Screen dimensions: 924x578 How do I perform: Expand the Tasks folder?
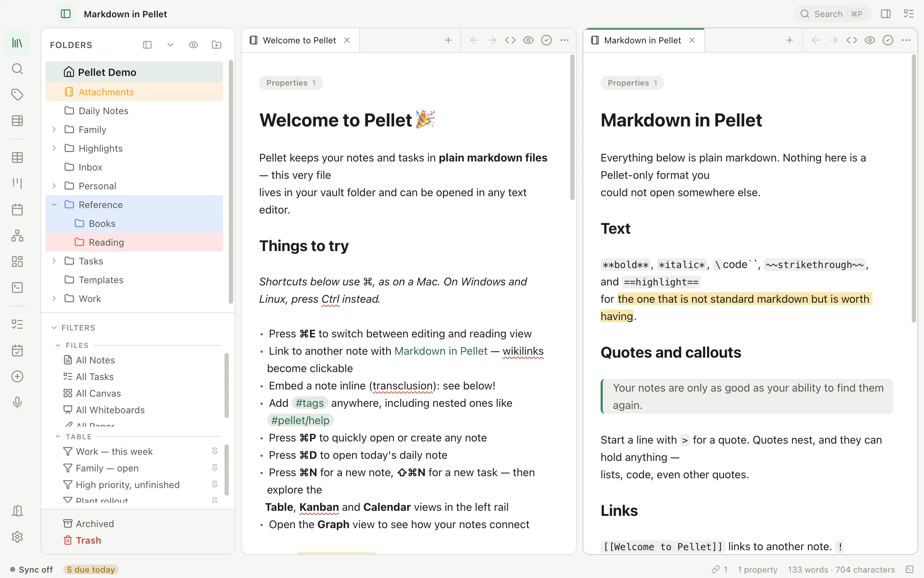coord(54,261)
